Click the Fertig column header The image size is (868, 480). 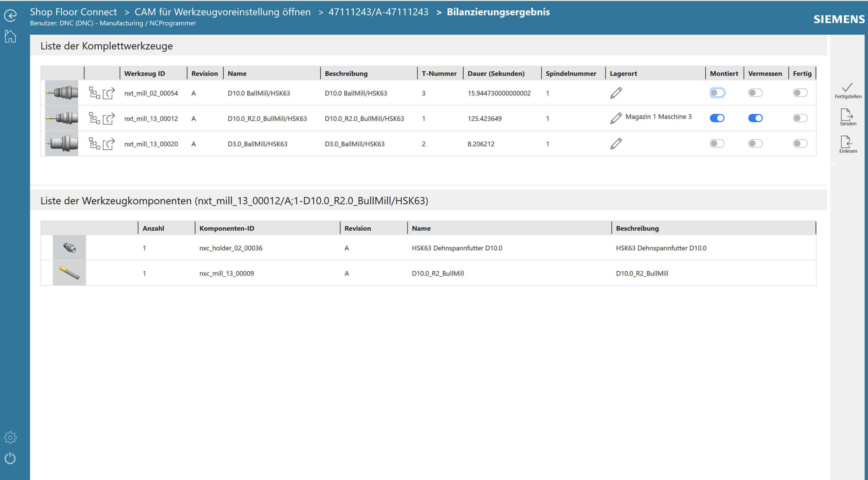click(x=802, y=74)
